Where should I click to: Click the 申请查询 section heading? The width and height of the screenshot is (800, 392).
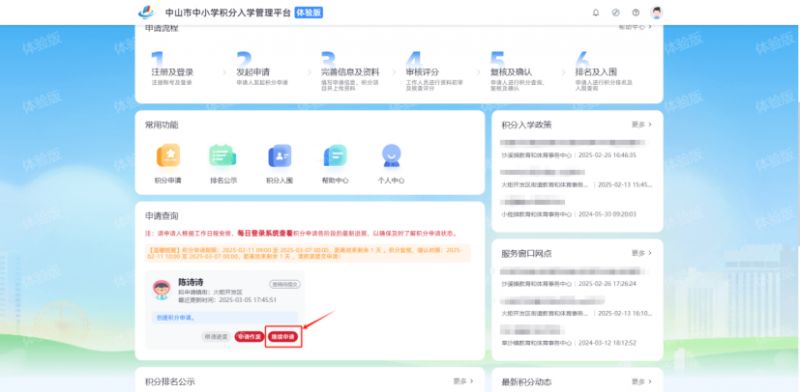tap(162, 216)
